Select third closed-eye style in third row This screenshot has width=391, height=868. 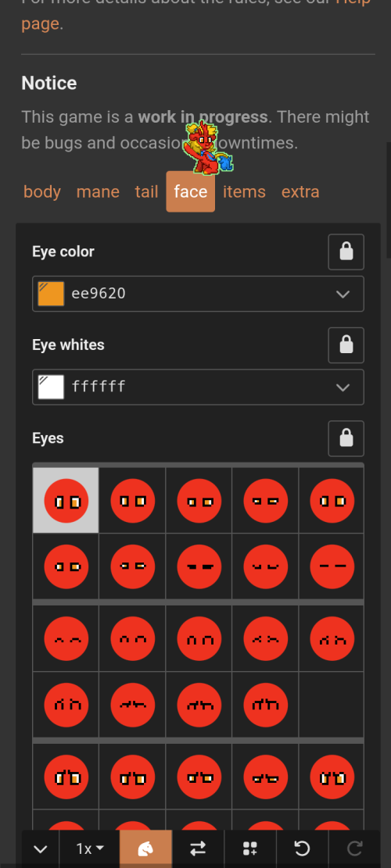click(x=199, y=638)
